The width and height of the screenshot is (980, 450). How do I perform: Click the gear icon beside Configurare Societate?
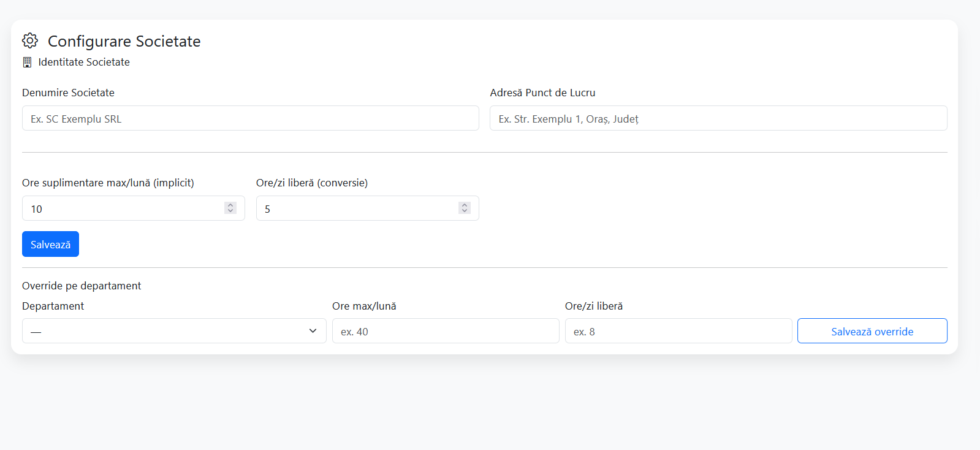coord(30,40)
